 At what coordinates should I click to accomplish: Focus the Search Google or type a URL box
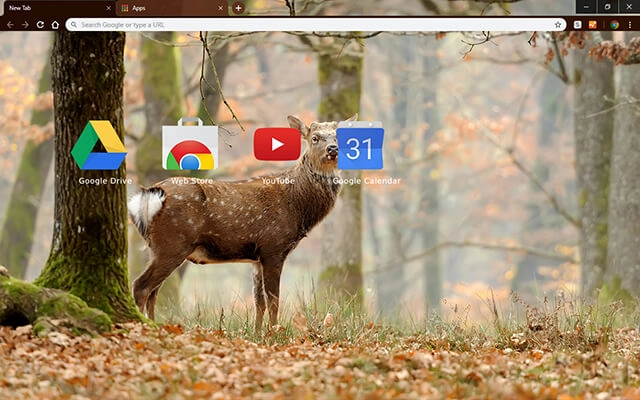pos(316,25)
